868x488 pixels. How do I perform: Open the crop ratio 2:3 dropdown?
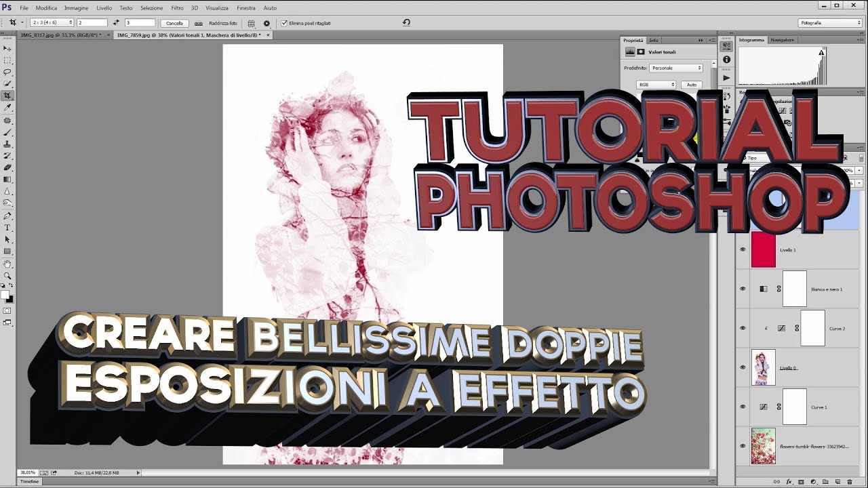pyautogui.click(x=52, y=22)
